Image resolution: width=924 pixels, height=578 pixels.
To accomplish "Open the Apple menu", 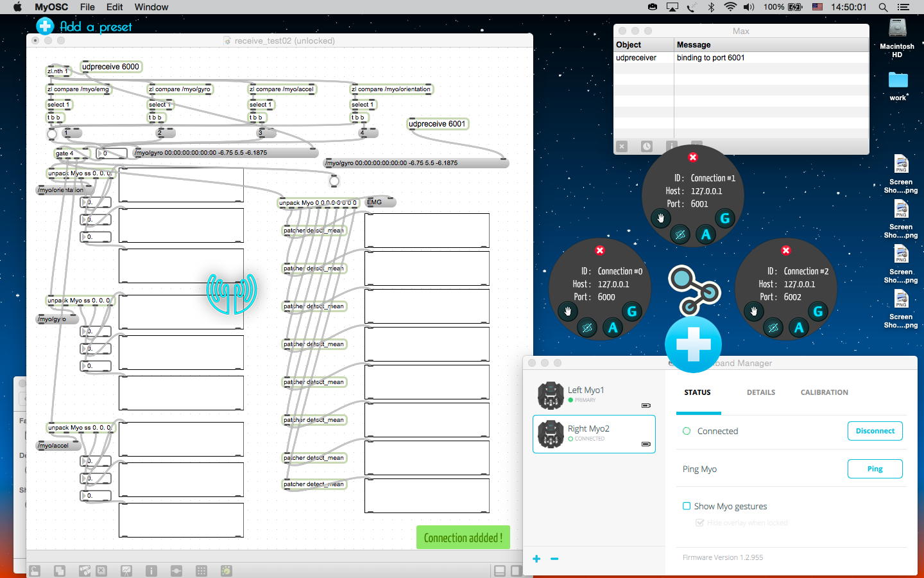I will tap(17, 7).
